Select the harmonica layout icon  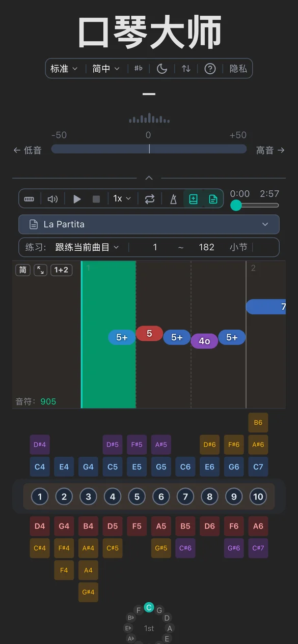pyautogui.click(x=29, y=199)
